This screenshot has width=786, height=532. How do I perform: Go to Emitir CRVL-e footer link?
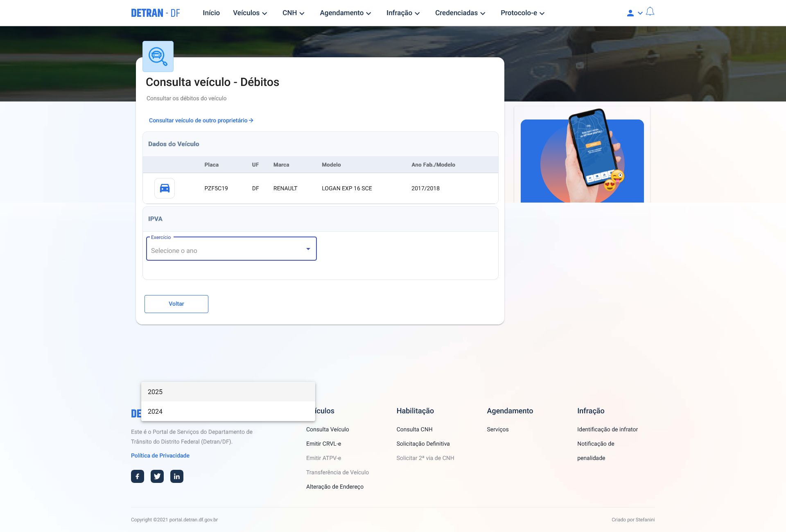pos(323,444)
